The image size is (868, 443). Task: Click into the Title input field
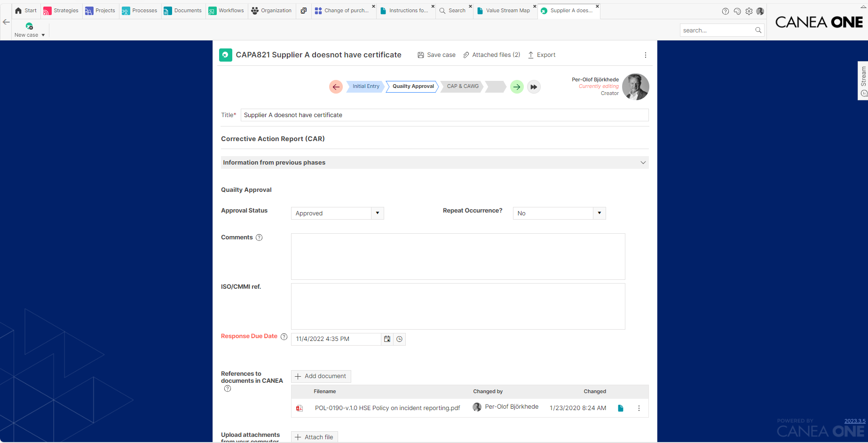(444, 115)
